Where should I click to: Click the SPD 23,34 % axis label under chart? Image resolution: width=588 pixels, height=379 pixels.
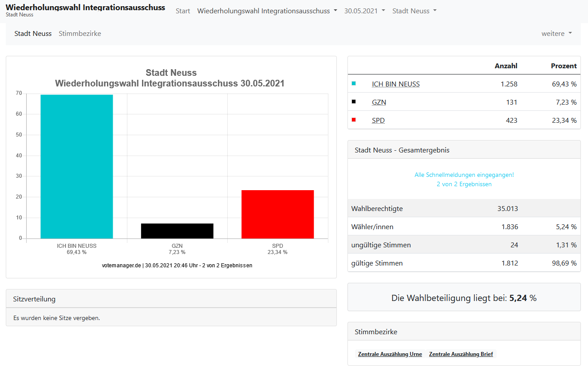point(277,249)
